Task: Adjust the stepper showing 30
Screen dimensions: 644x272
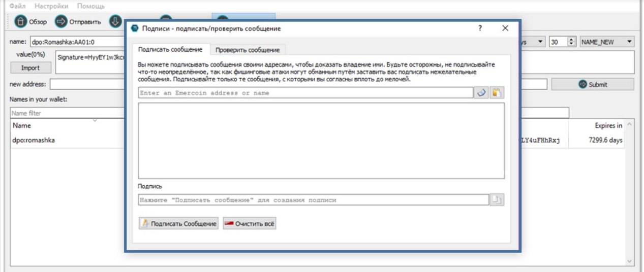Action: [x=572, y=42]
